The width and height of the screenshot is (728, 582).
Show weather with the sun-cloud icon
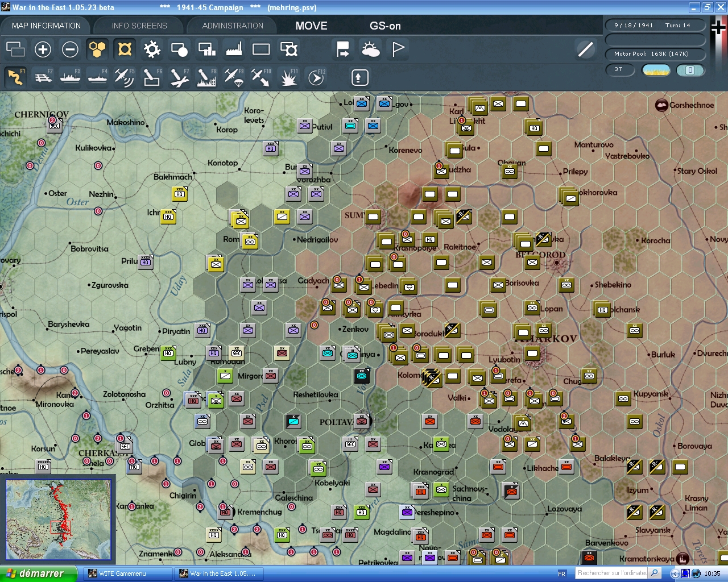(371, 49)
